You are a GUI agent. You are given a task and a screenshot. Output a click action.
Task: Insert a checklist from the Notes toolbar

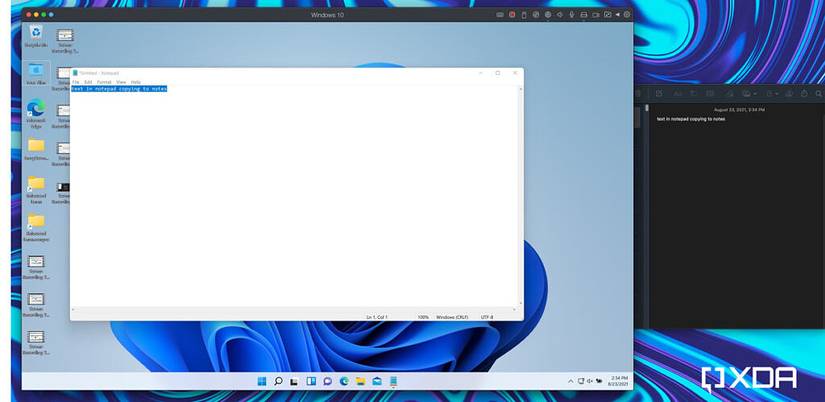tap(693, 94)
